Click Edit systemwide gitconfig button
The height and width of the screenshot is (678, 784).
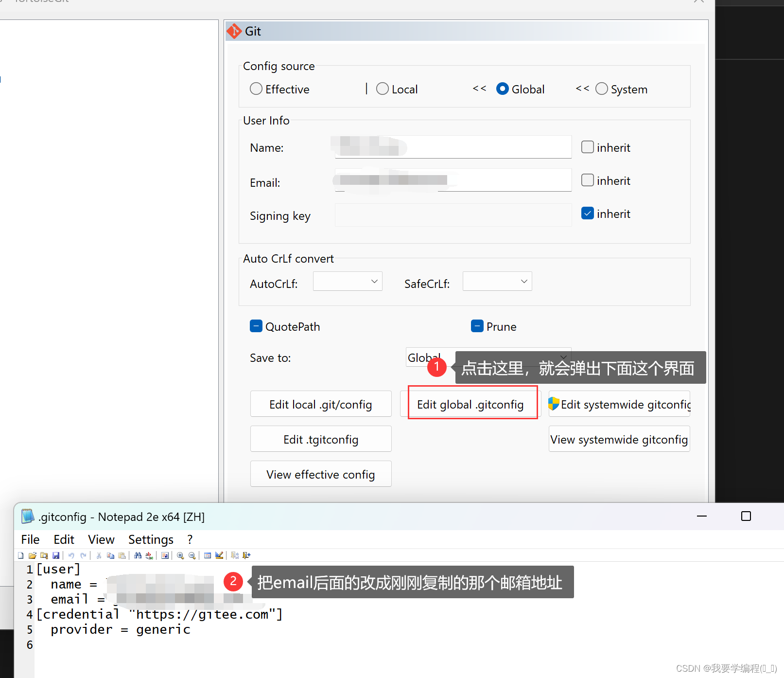click(x=619, y=404)
